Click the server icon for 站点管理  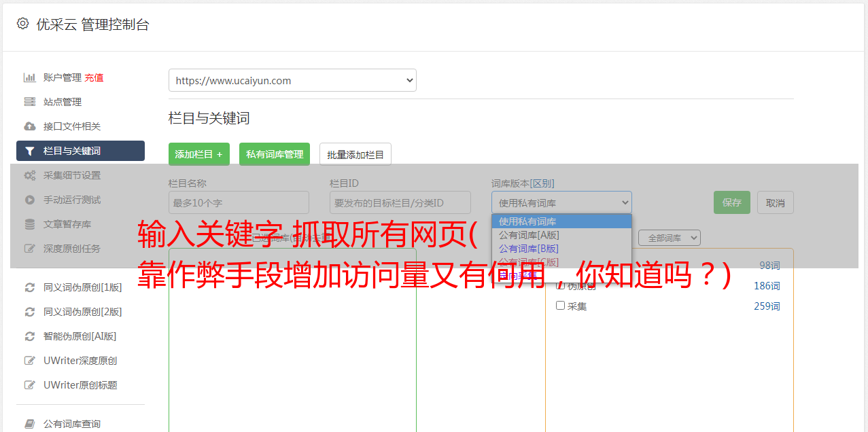[x=30, y=102]
